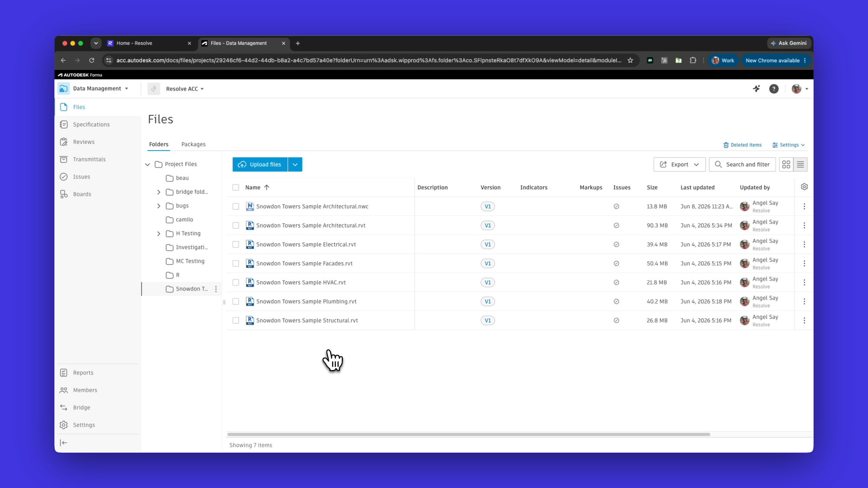Image resolution: width=868 pixels, height=488 pixels.
Task: Open the Resolve ACC project dropdown
Action: click(185, 89)
